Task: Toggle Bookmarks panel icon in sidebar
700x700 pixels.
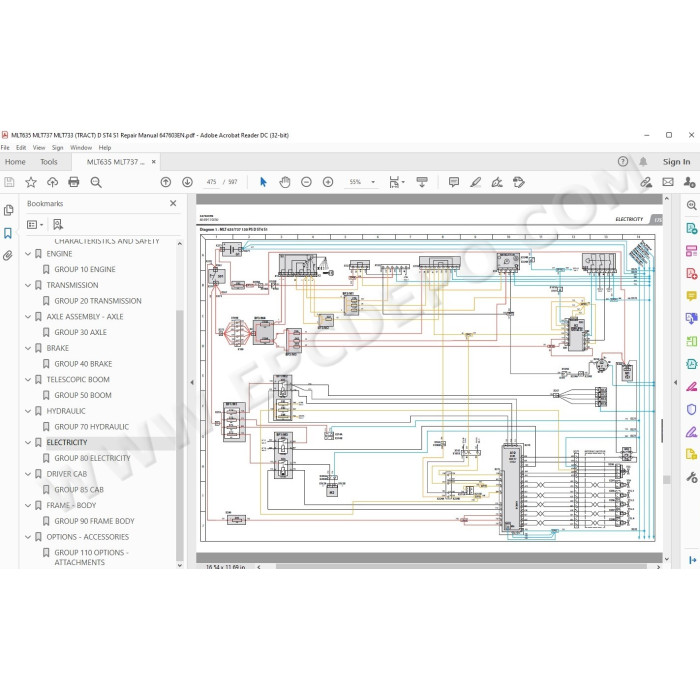Action: point(8,233)
